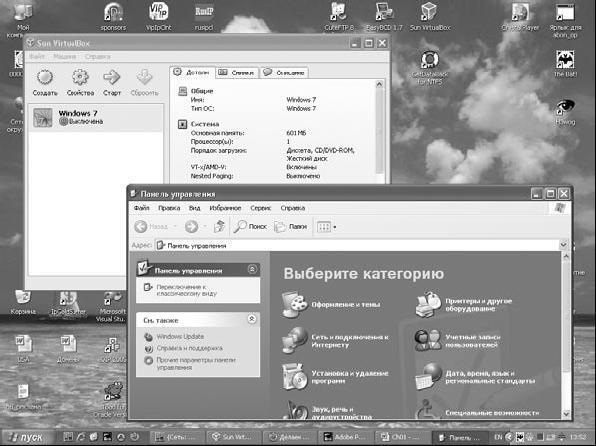Viewport: 596px width, 446px height.
Task: Click Переключение к классическому виду link
Action: [x=187, y=290]
